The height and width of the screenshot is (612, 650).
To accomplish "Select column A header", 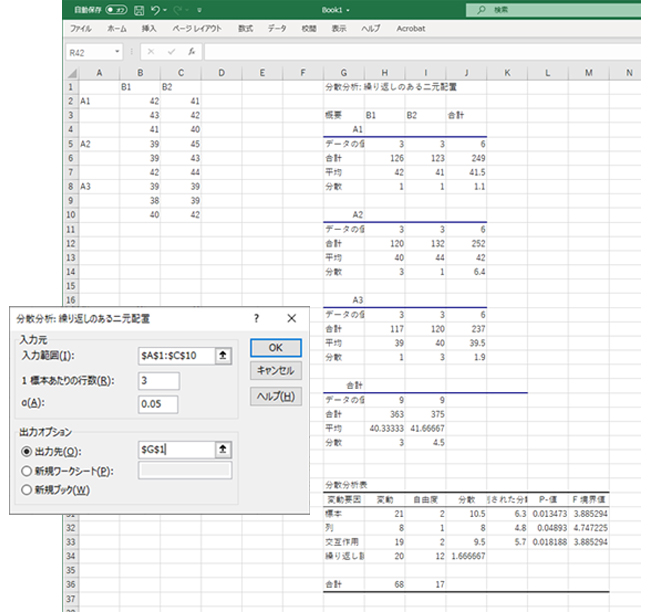I will 99,73.
